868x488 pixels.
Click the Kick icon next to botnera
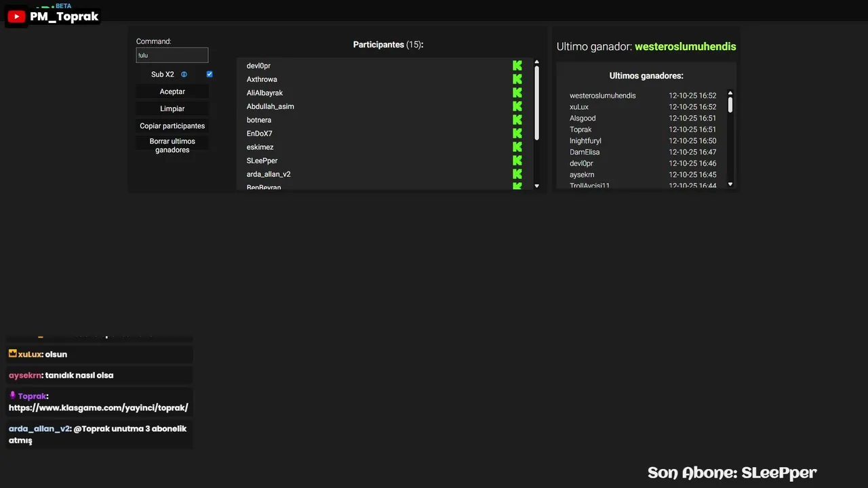[517, 120]
